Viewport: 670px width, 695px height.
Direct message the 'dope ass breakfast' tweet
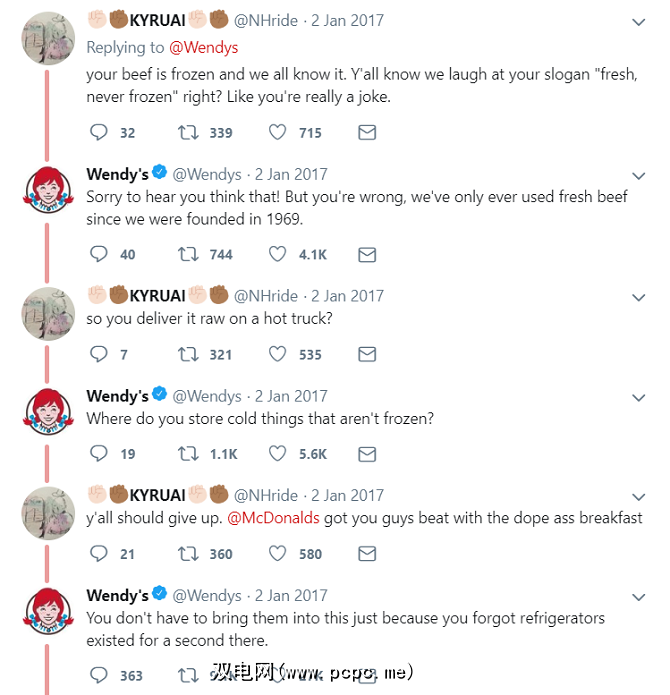367,554
